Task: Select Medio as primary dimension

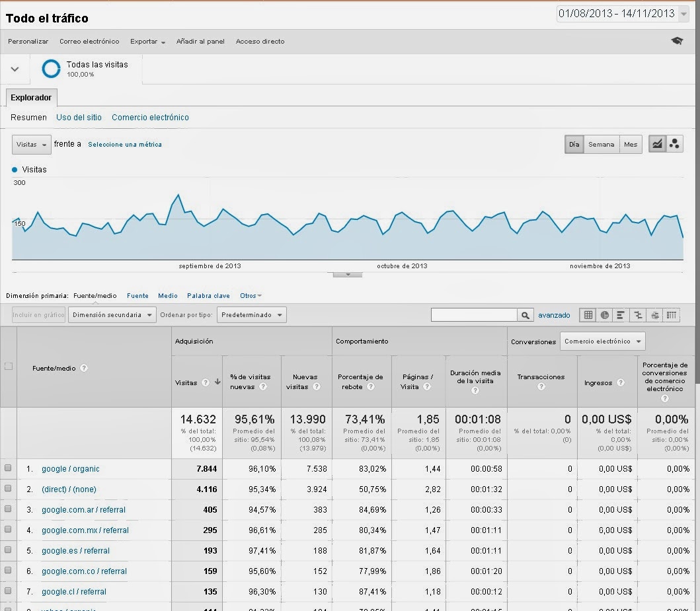Action: [168, 296]
